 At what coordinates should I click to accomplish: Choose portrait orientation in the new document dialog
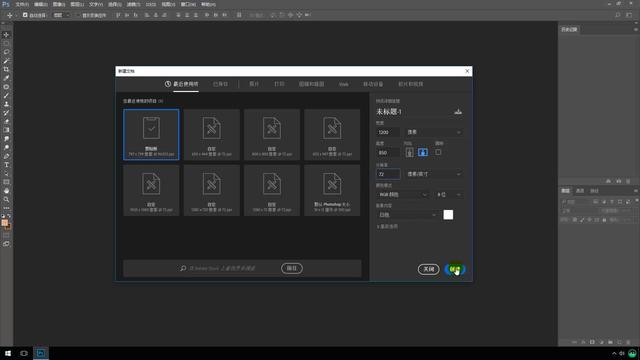(x=409, y=152)
